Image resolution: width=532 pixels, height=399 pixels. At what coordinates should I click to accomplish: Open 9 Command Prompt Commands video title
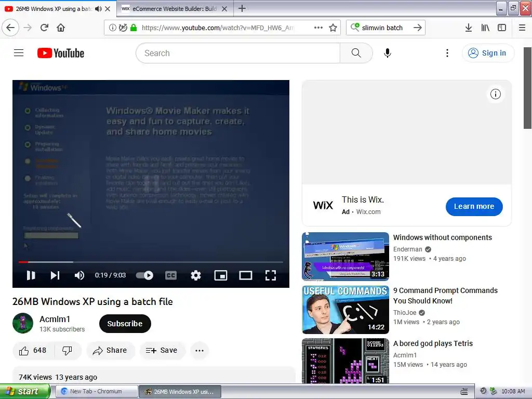coord(445,296)
